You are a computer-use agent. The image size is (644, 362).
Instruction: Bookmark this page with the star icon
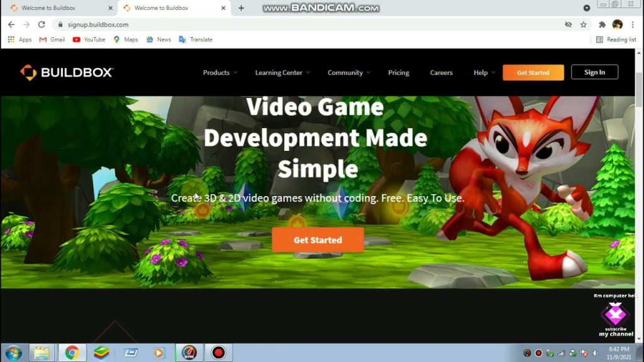[x=584, y=24]
